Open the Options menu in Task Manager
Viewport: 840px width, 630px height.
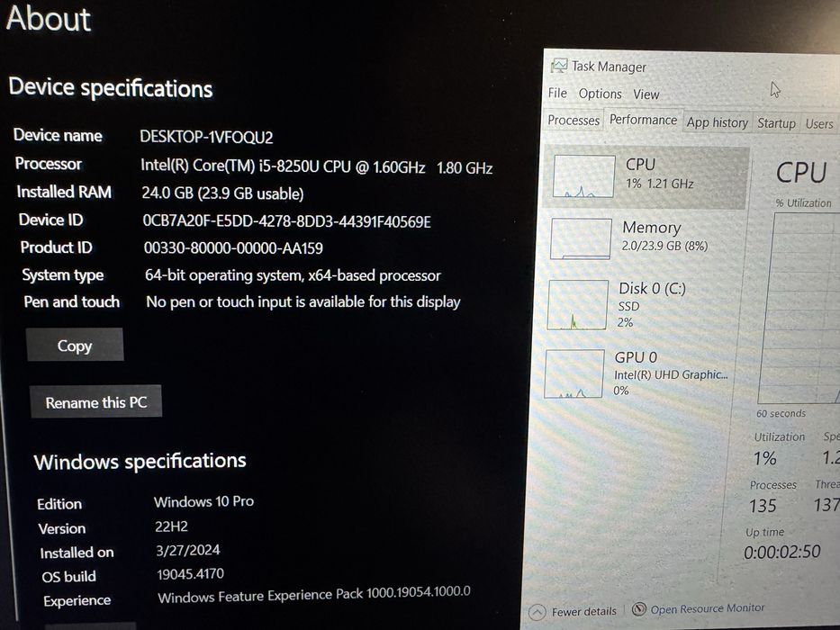(x=600, y=94)
